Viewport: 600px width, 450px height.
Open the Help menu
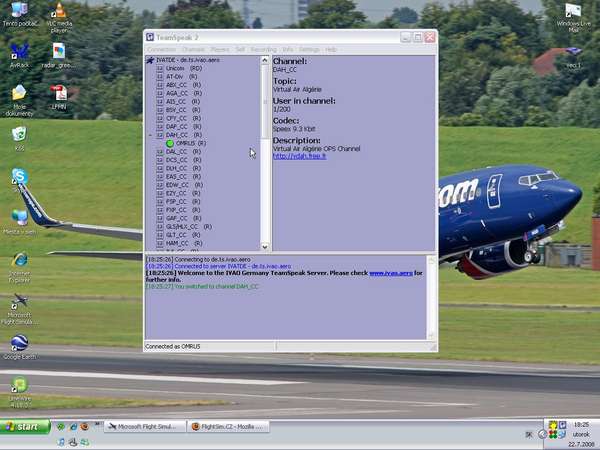[331, 50]
